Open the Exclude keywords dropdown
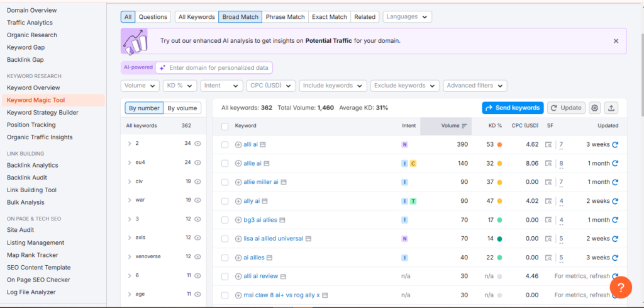Screen dimensions: 644x308 click(x=405, y=86)
